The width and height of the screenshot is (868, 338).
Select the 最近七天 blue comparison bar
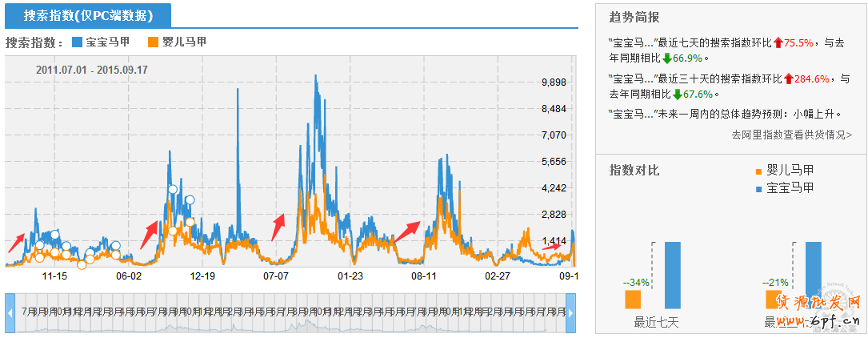(673, 275)
